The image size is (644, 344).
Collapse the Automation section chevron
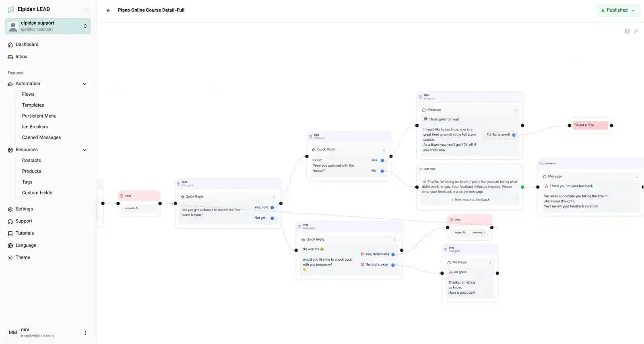(85, 84)
